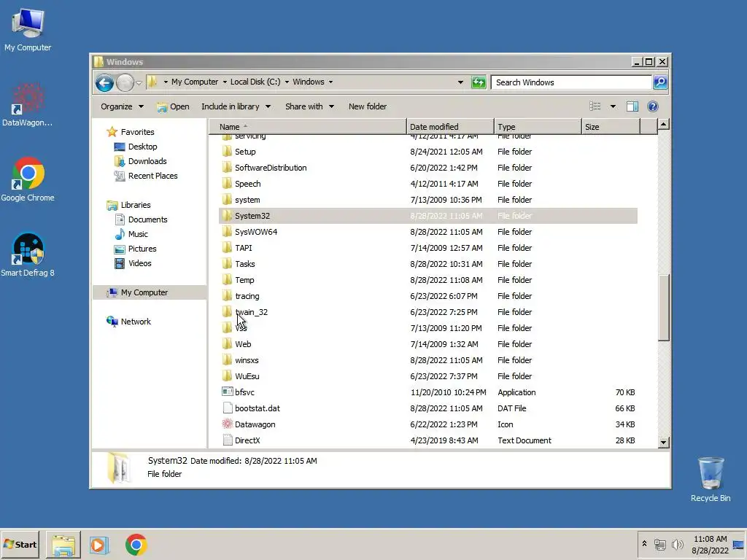Image resolution: width=747 pixels, height=560 pixels.
Task: Click the New folder button
Action: [x=368, y=106]
